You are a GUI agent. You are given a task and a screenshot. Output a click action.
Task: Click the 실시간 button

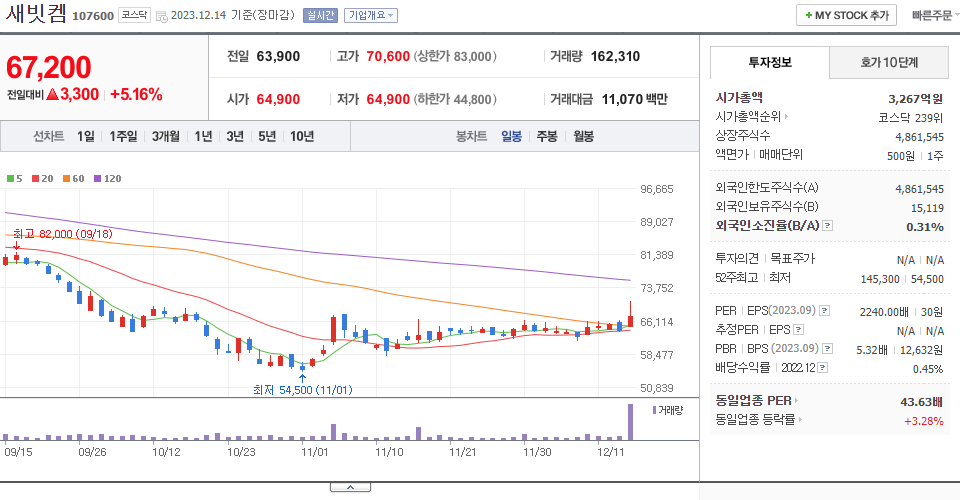click(x=320, y=15)
